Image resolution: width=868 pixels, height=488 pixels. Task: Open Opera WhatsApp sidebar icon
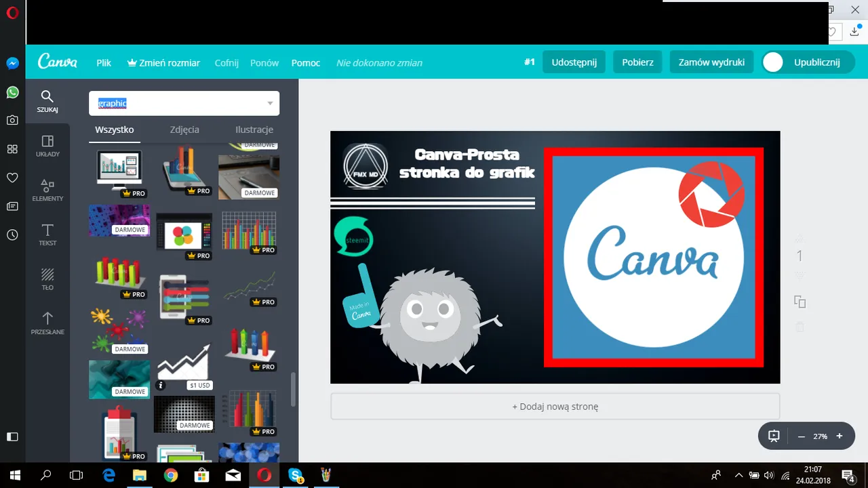(12, 91)
